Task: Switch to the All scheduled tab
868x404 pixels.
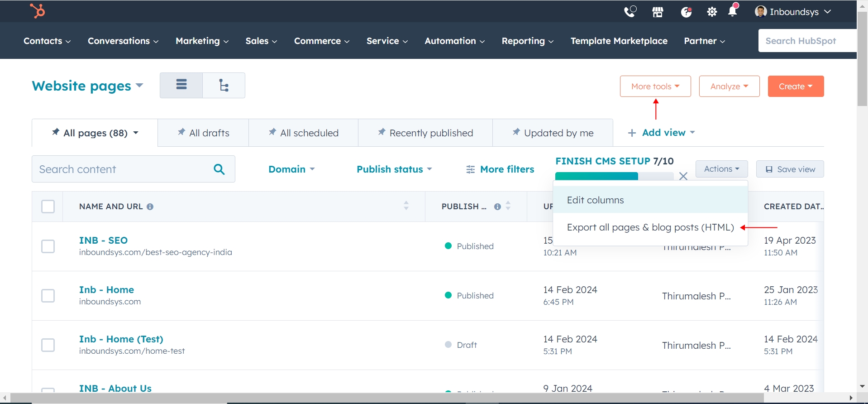Action: (303, 133)
